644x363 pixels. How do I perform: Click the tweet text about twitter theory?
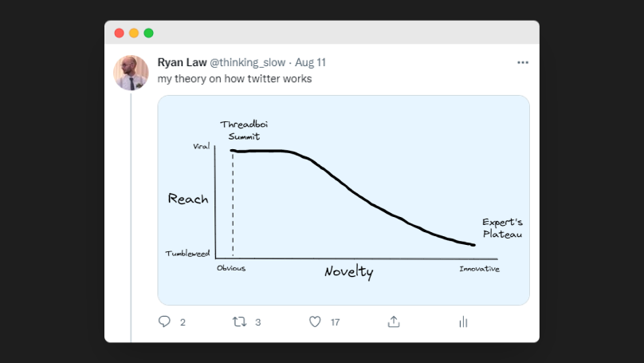coord(234,79)
